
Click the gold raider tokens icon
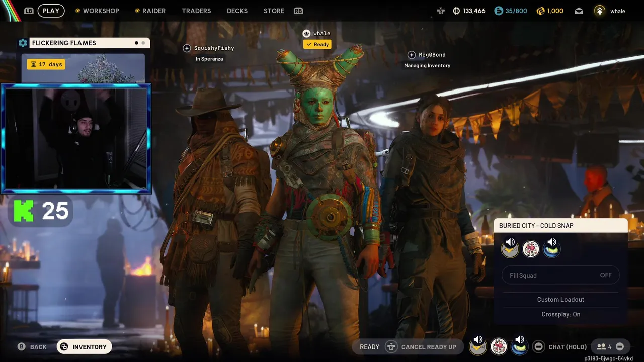point(541,11)
